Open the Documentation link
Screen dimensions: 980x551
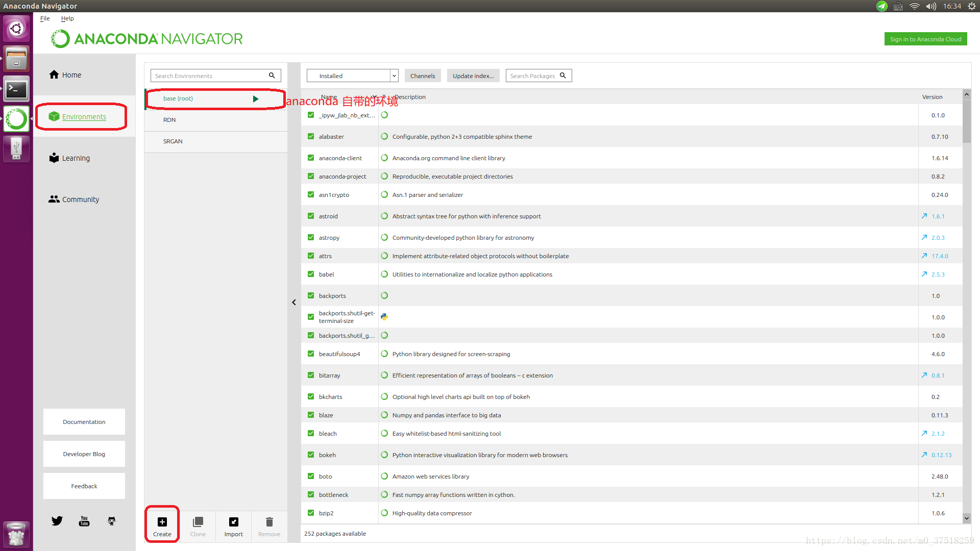click(84, 422)
